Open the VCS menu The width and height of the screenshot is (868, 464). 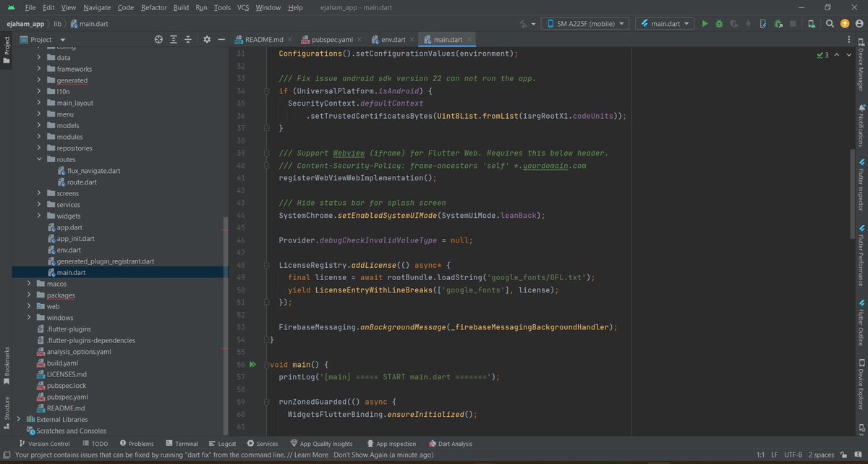[243, 7]
